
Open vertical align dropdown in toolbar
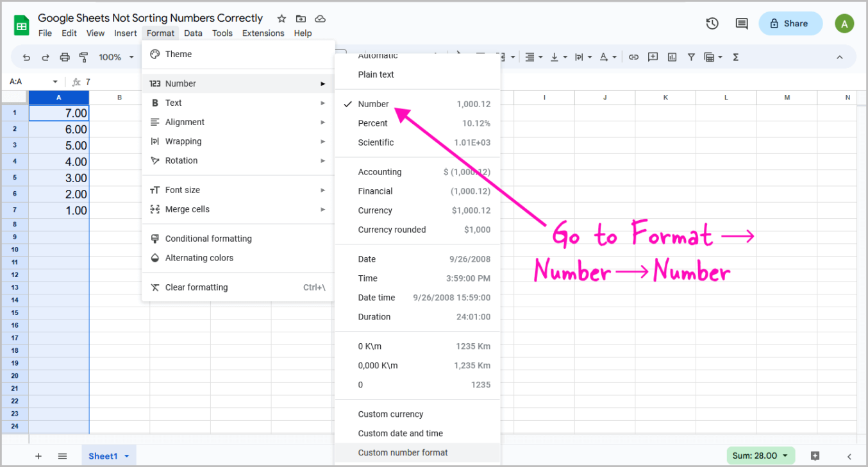tap(558, 57)
